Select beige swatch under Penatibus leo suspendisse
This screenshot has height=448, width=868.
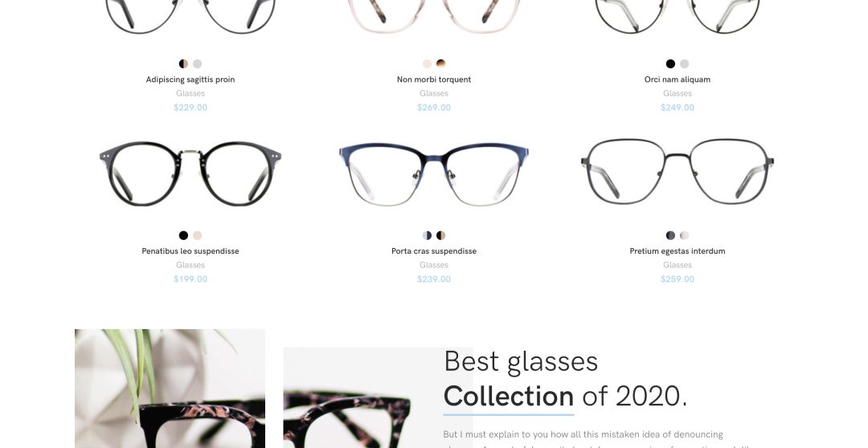pyautogui.click(x=197, y=235)
